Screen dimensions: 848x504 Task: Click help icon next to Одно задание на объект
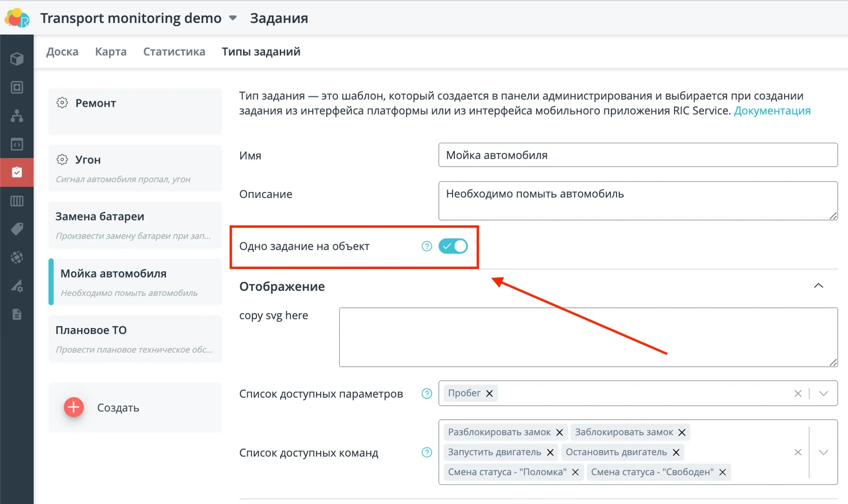tap(427, 246)
